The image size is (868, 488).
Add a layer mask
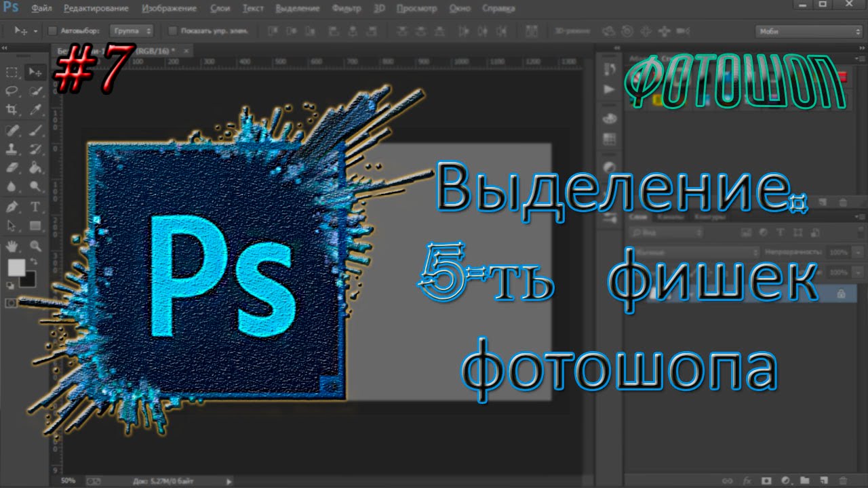[x=766, y=481]
